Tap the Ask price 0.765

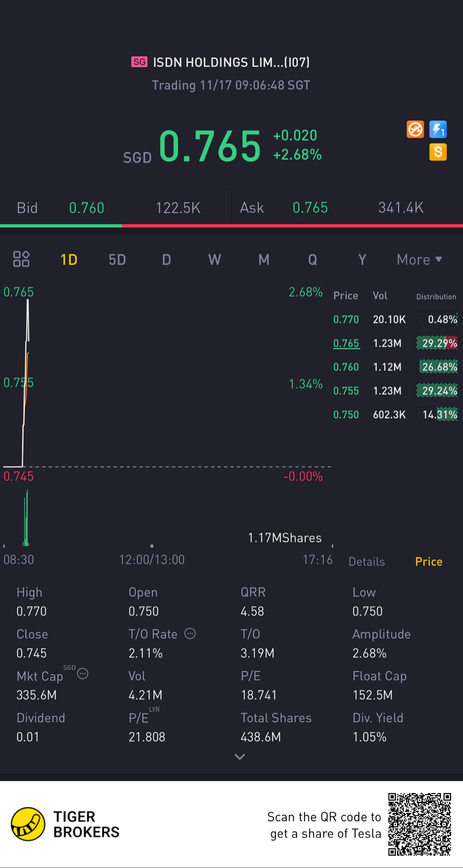click(310, 208)
